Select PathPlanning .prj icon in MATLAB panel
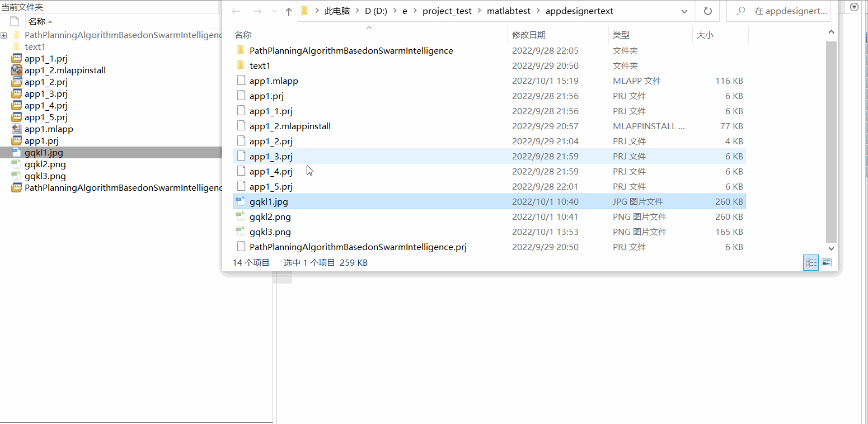 16,187
